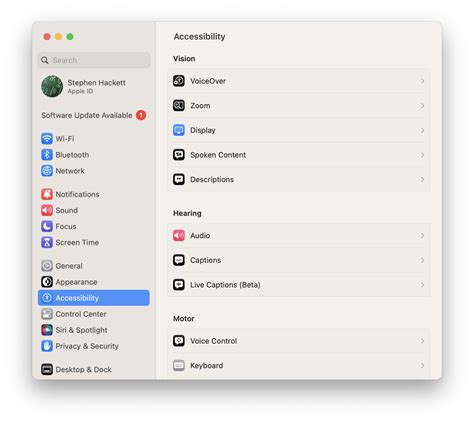Click the Privacy & Security label

coord(87,346)
